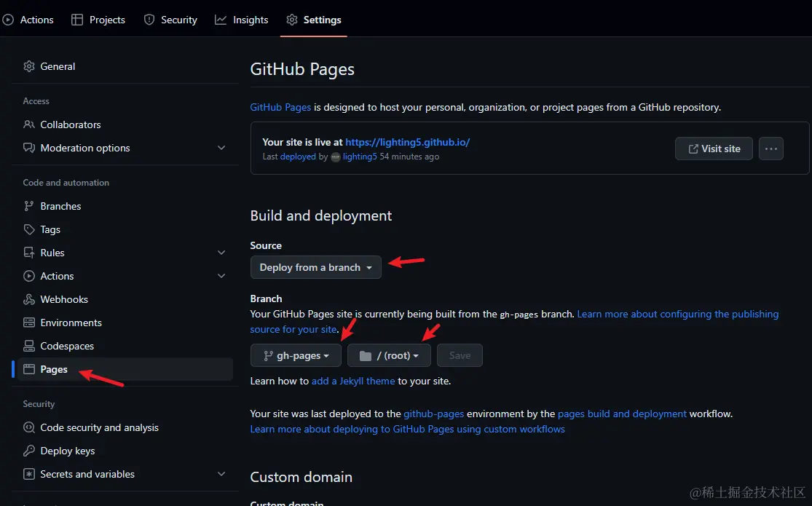Click the Rules icon in sidebar
This screenshot has height=506, width=812.
[x=29, y=253]
